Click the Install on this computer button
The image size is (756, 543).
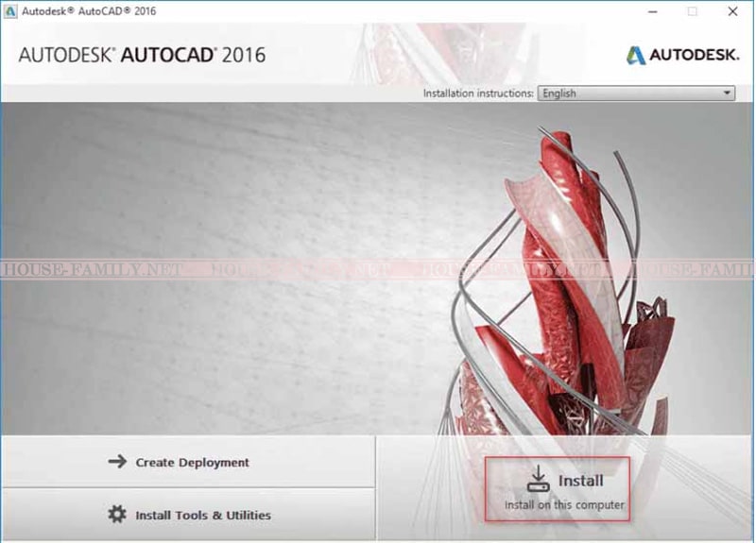tap(558, 489)
